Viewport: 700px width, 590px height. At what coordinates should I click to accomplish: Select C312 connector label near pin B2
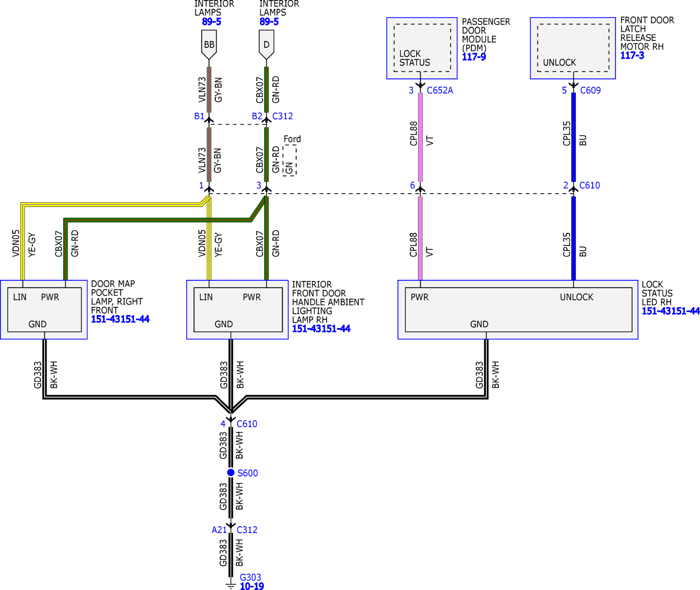click(x=283, y=116)
